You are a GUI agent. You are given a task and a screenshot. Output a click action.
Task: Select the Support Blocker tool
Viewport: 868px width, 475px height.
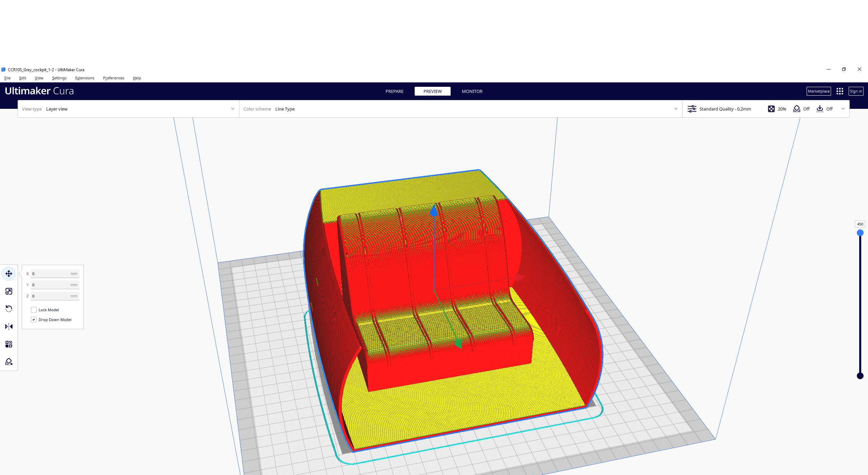[9, 362]
